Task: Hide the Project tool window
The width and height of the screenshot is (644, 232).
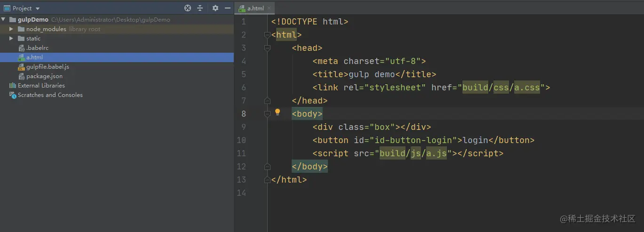Action: 228,8
